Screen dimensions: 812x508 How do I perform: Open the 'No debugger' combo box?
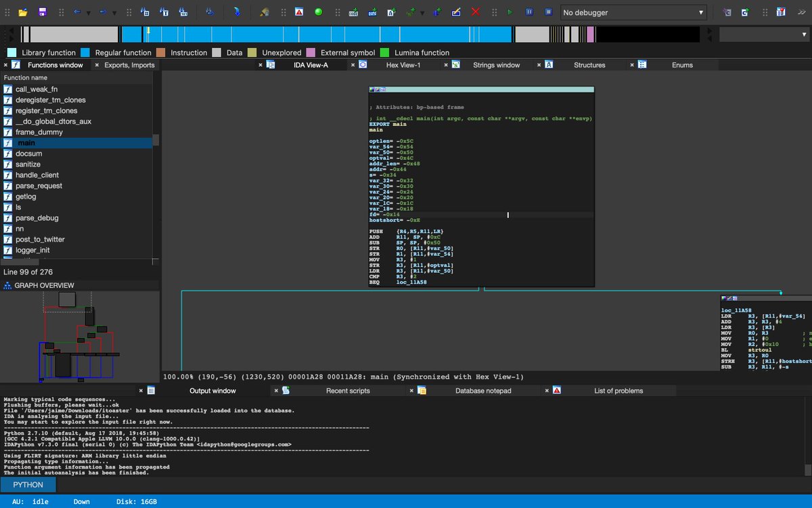click(x=633, y=12)
